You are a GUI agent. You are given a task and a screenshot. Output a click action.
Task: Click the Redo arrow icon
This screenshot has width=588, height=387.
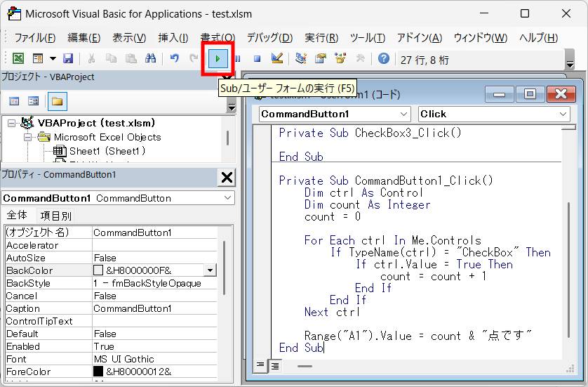click(x=194, y=58)
